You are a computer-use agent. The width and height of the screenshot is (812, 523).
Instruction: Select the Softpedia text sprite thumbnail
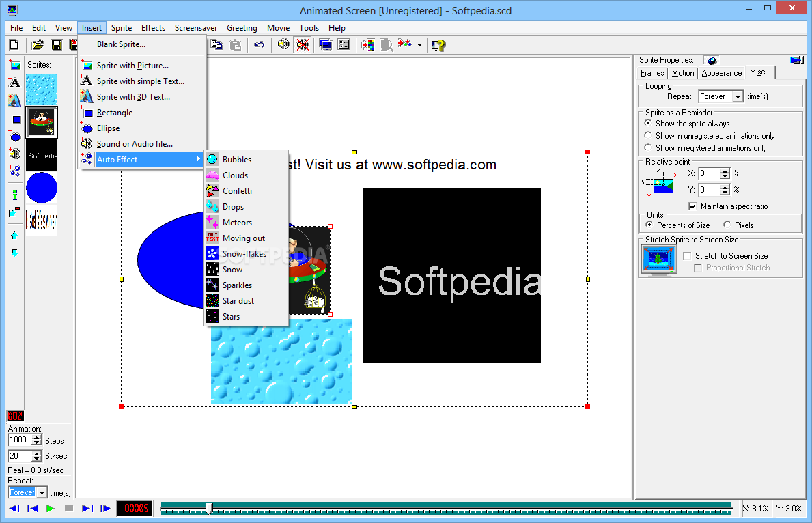tap(42, 156)
